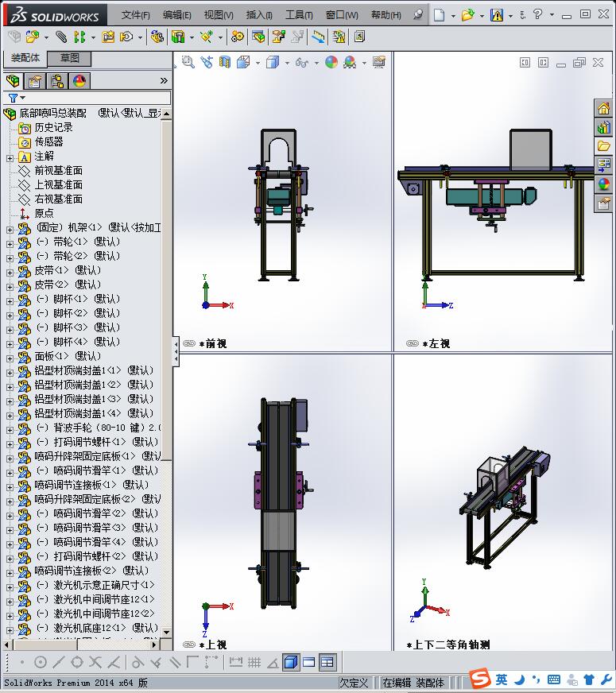
Task: Click the Edit Appearance color ball icon
Action: click(x=331, y=62)
